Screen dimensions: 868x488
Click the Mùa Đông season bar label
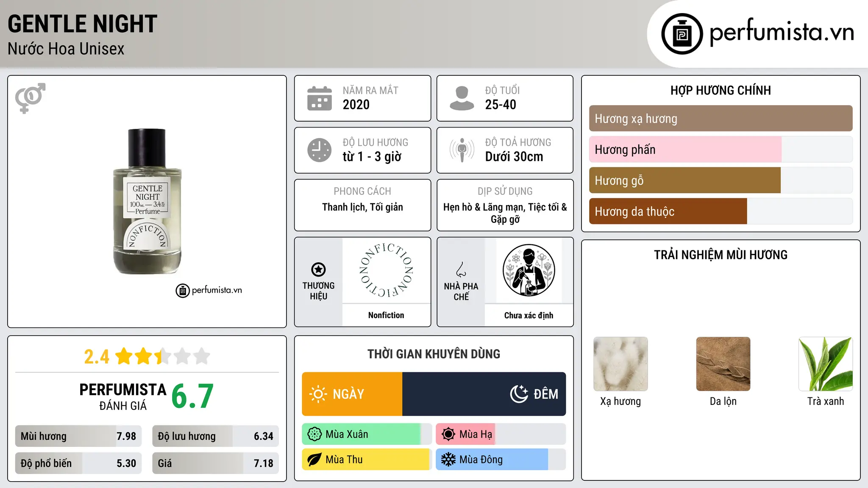(481, 460)
